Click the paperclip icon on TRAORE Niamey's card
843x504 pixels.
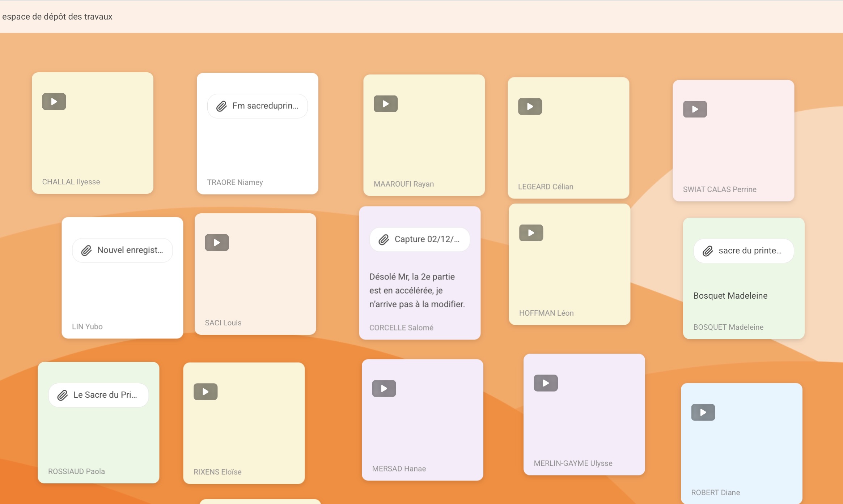tap(221, 106)
